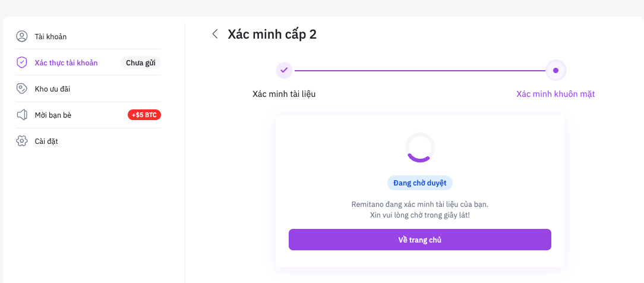Viewport: 644px width, 283px height.
Task: Click the Chưa gửi status badge
Action: tap(141, 62)
